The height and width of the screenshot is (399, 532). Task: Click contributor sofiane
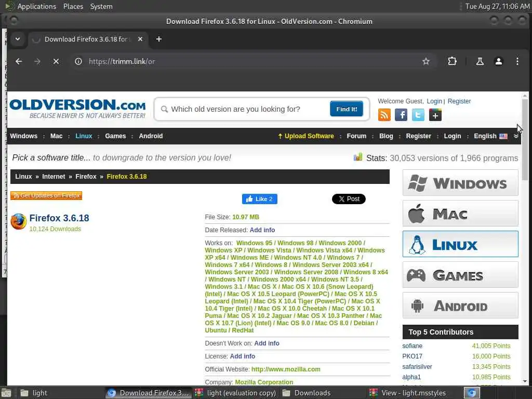point(412,345)
